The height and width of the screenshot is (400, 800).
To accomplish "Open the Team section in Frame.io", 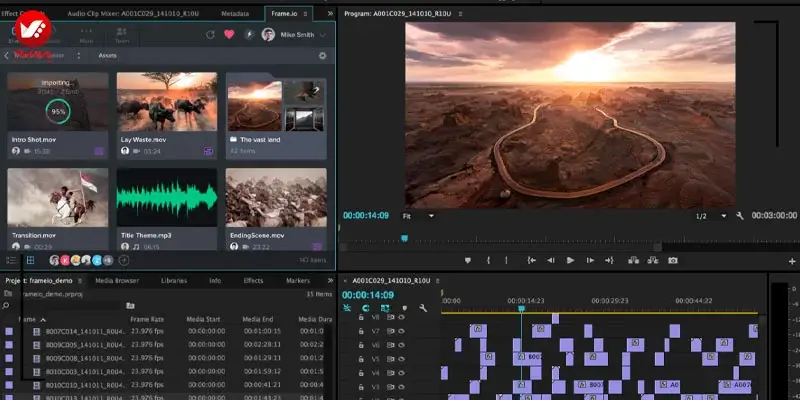I will [121, 35].
